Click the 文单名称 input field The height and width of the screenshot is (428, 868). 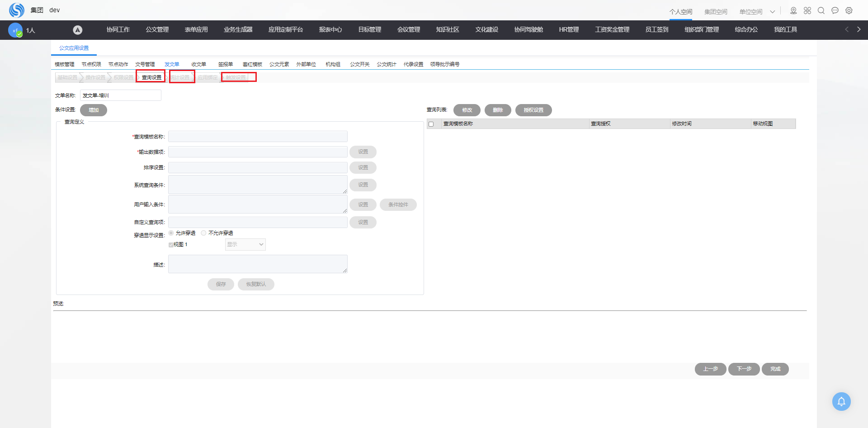click(x=121, y=95)
